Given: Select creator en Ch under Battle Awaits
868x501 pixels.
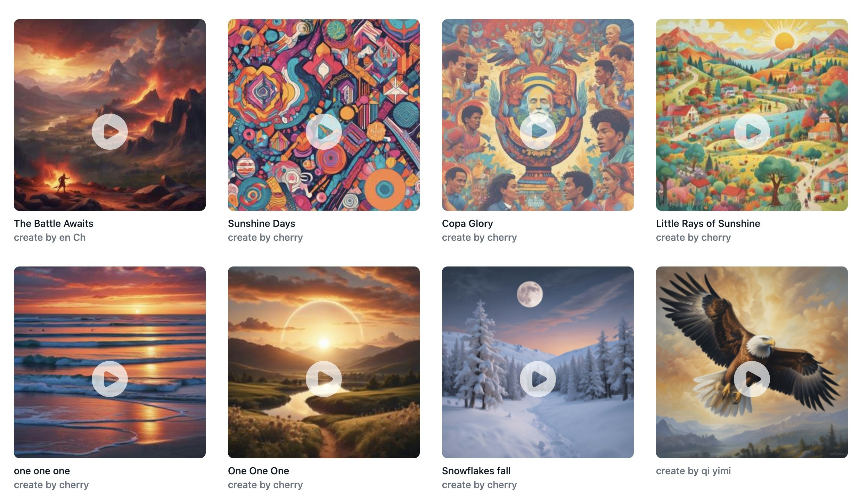Looking at the screenshot, I should [50, 237].
